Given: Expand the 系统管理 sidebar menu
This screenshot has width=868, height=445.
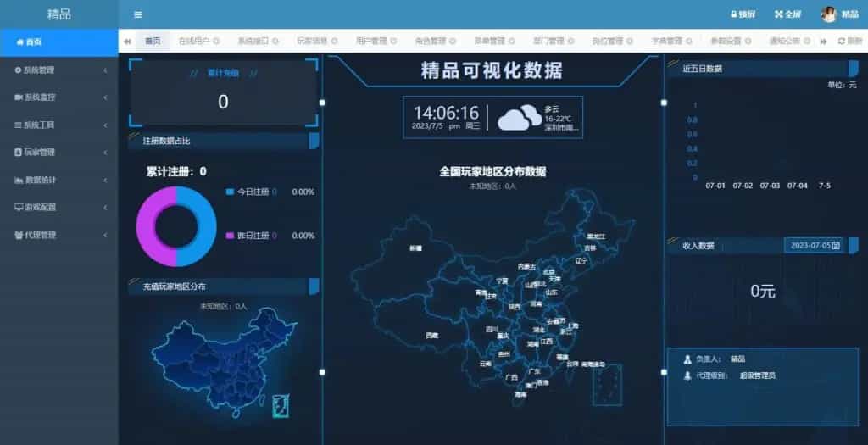Looking at the screenshot, I should 58,70.
